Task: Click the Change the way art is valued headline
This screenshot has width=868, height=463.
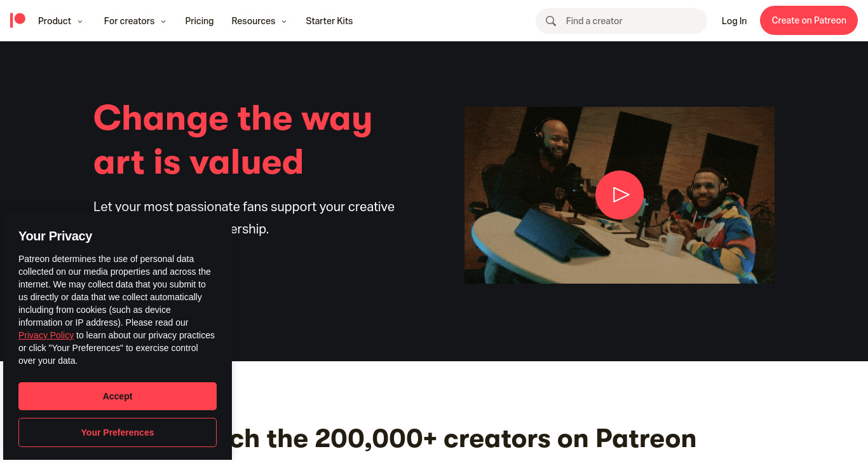Action: click(233, 139)
